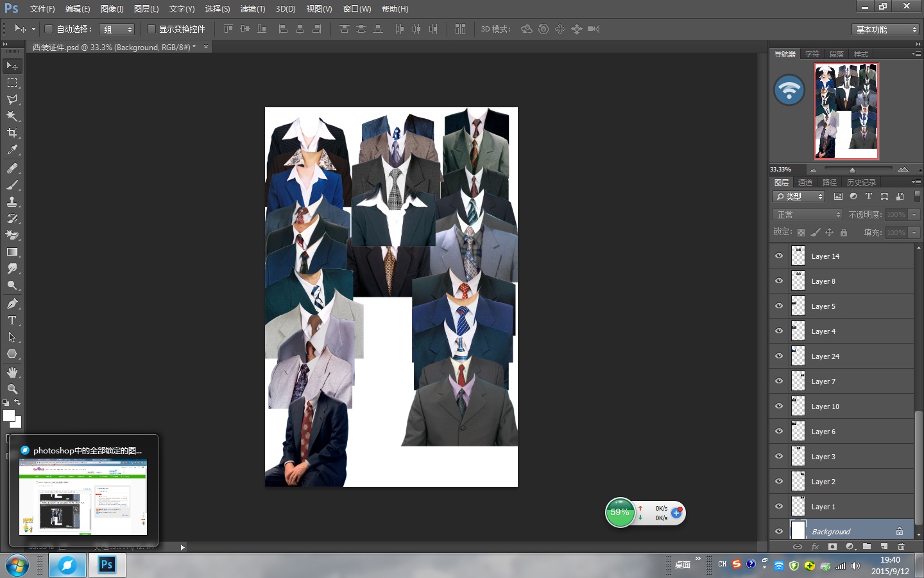Open the 类型 layer filter dropdown

pyautogui.click(x=798, y=197)
